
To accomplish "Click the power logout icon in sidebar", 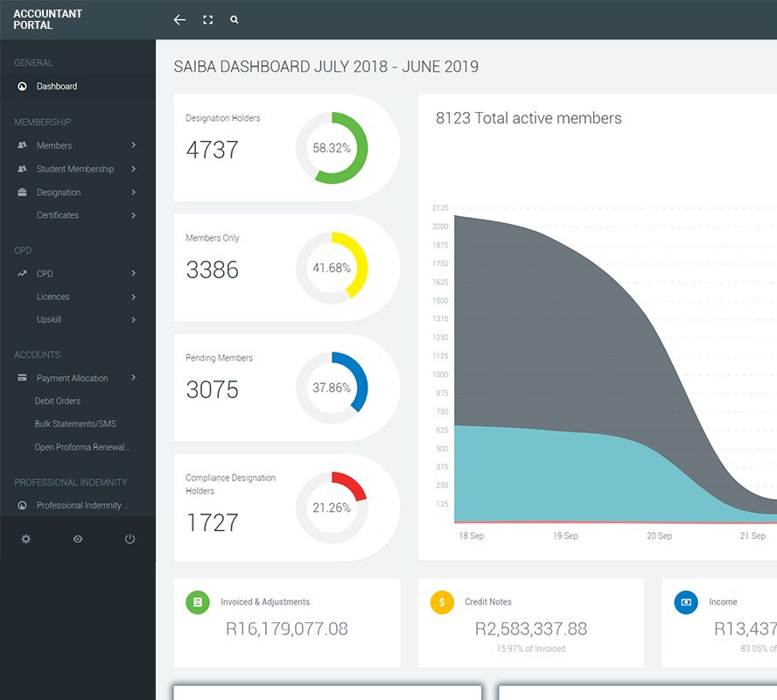I will coord(129,539).
